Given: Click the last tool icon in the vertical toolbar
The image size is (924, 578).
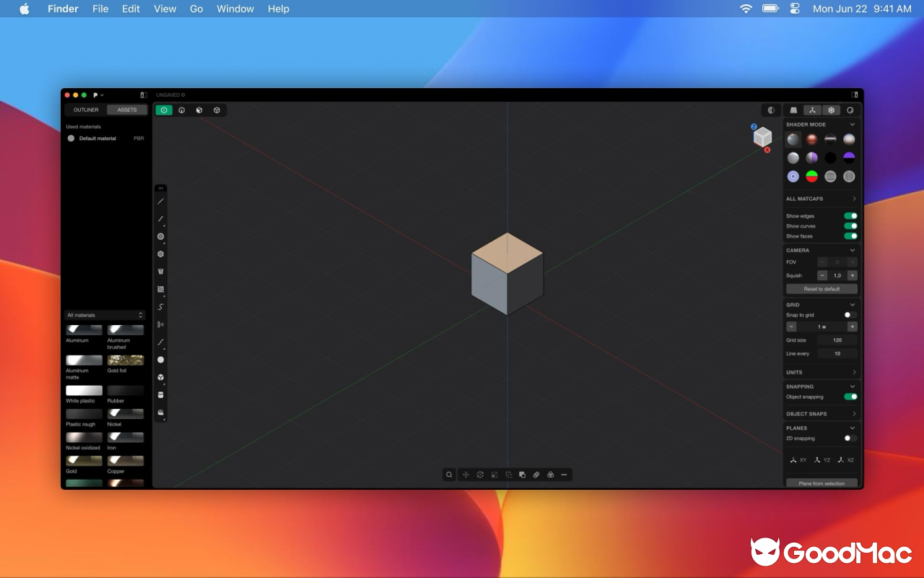Looking at the screenshot, I should (160, 413).
